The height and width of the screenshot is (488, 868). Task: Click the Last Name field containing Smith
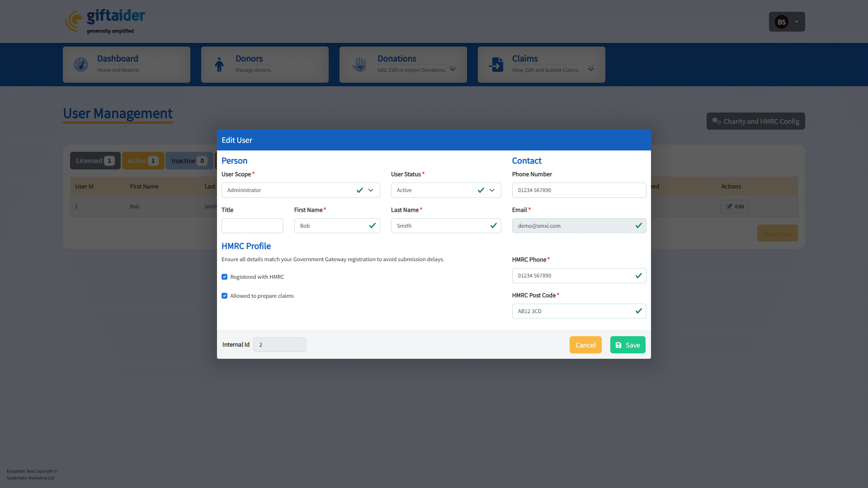(x=446, y=226)
